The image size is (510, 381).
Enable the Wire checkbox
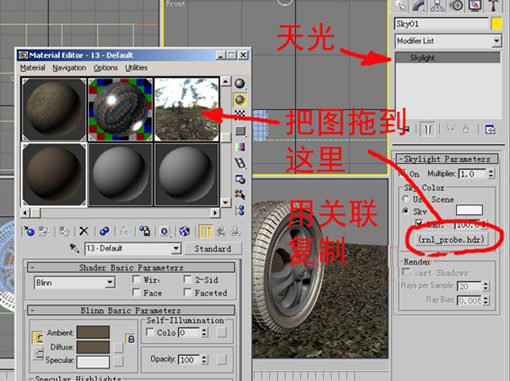(x=136, y=279)
